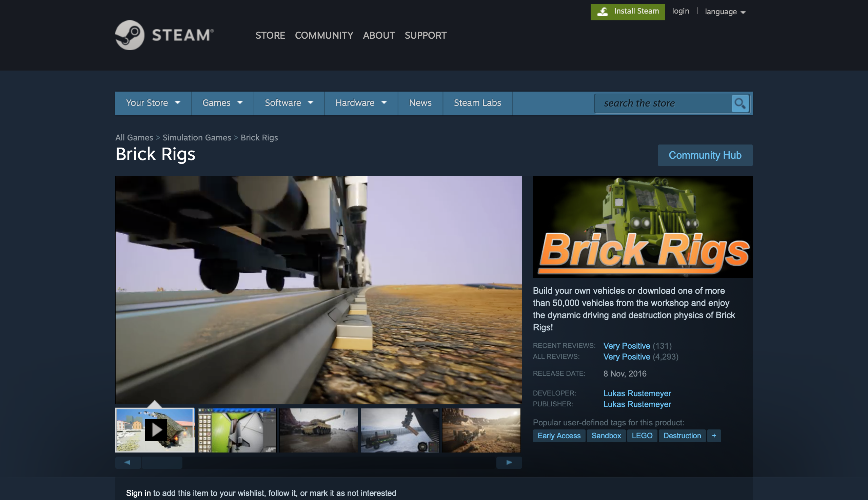This screenshot has width=868, height=500.
Task: Expand the Games menu
Action: click(222, 103)
